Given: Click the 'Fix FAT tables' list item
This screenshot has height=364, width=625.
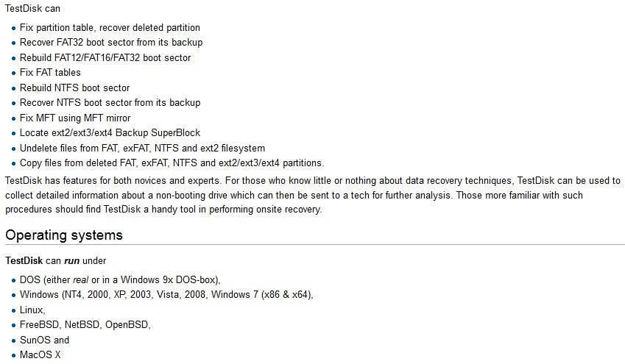Looking at the screenshot, I should [50, 73].
